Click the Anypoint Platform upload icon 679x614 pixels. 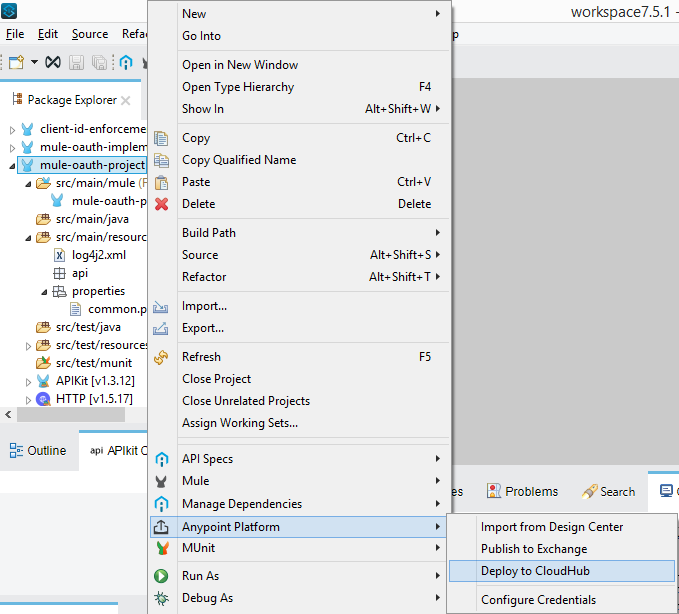(161, 527)
